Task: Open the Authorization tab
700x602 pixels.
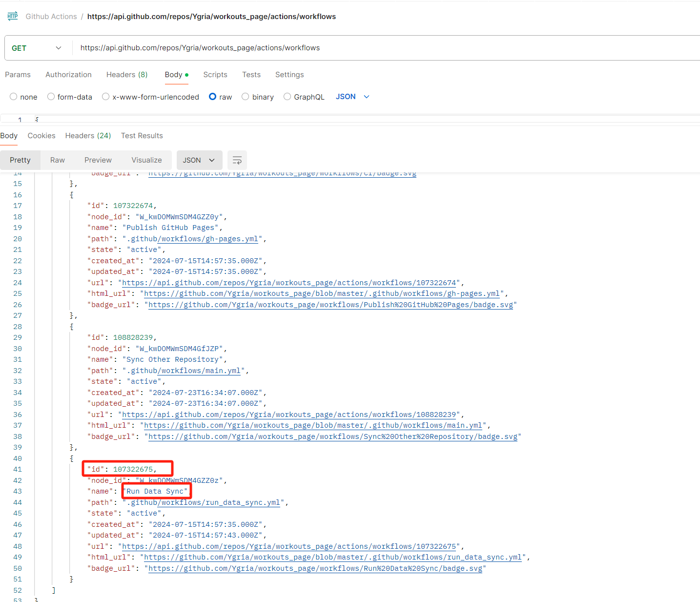Action: tap(68, 75)
